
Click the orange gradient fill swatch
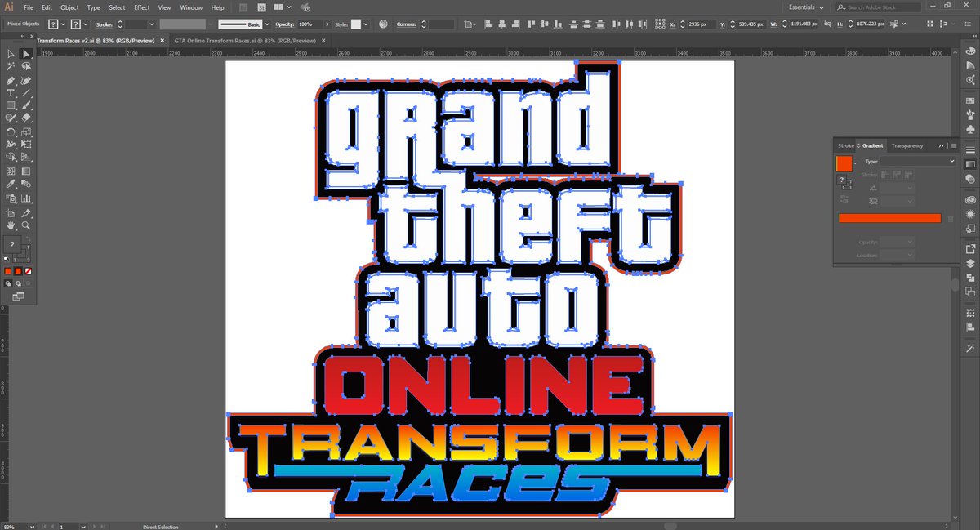tap(844, 163)
